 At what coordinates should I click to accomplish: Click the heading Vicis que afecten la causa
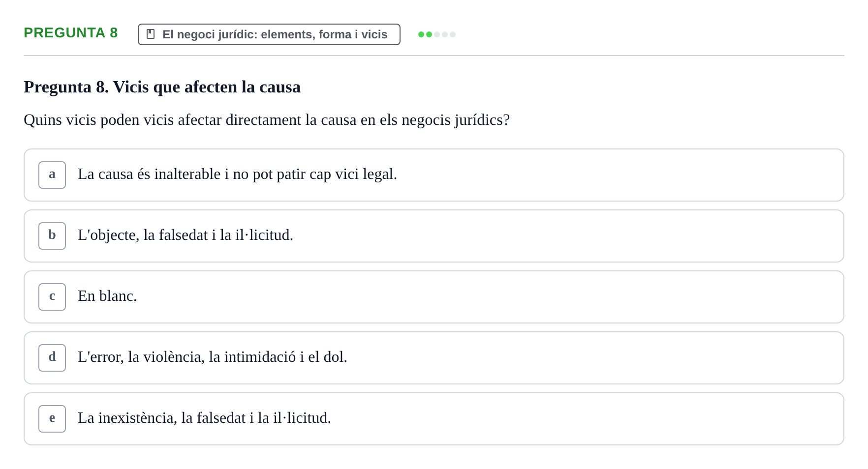[x=162, y=87]
